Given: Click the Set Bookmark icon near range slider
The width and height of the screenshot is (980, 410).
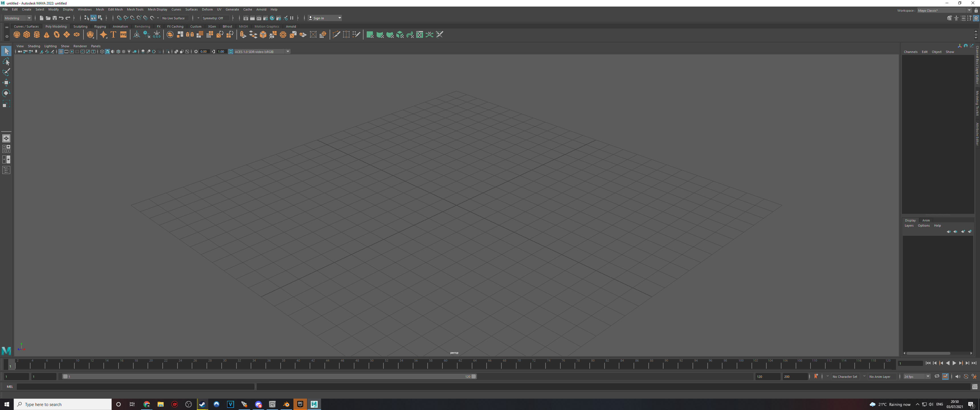Looking at the screenshot, I should [816, 376].
